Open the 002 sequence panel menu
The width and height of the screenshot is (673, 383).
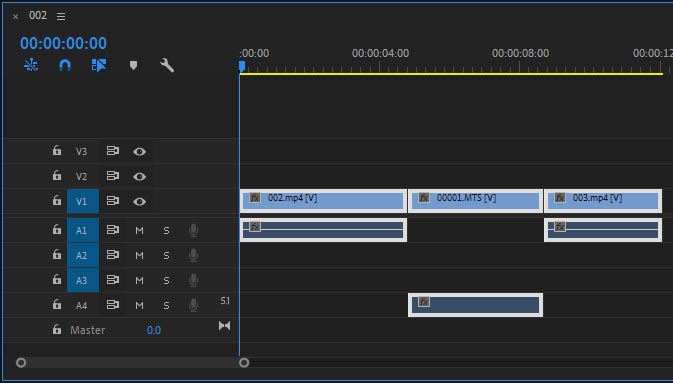[x=61, y=16]
